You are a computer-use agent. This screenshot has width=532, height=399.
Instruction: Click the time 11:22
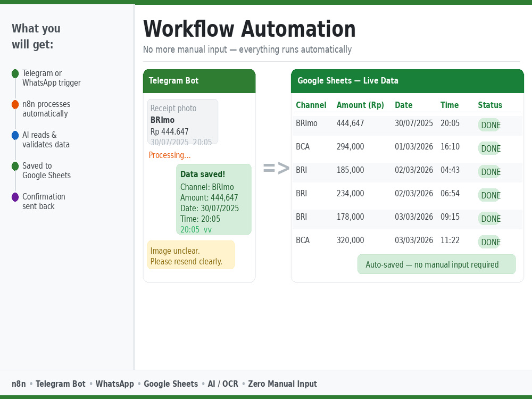(450, 240)
